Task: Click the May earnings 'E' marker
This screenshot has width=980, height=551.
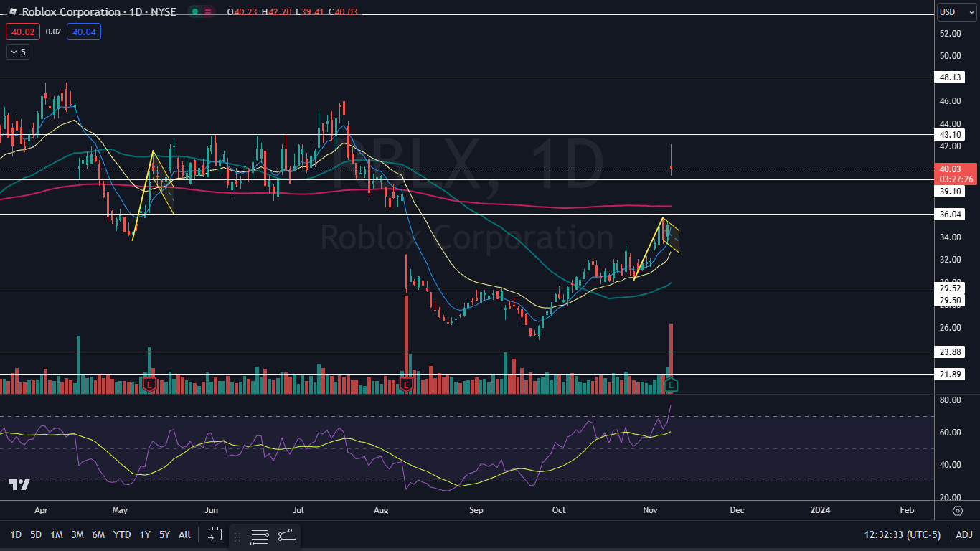Action: 150,385
